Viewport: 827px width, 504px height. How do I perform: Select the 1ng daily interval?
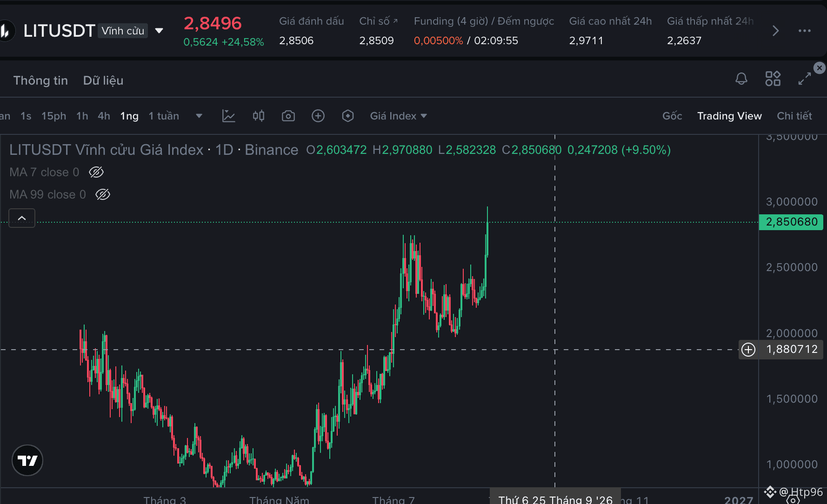tap(129, 116)
